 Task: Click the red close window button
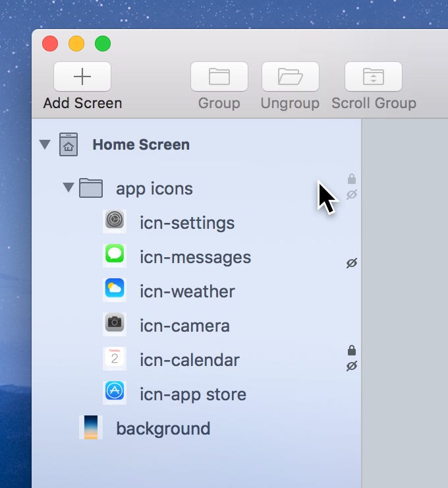tap(50, 44)
